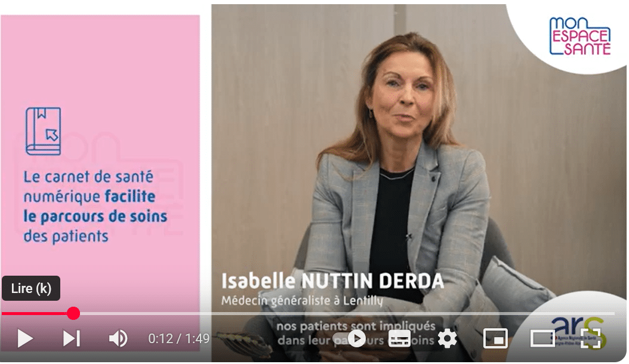Click the "Le carnet de santé numérique" text

coord(89,187)
